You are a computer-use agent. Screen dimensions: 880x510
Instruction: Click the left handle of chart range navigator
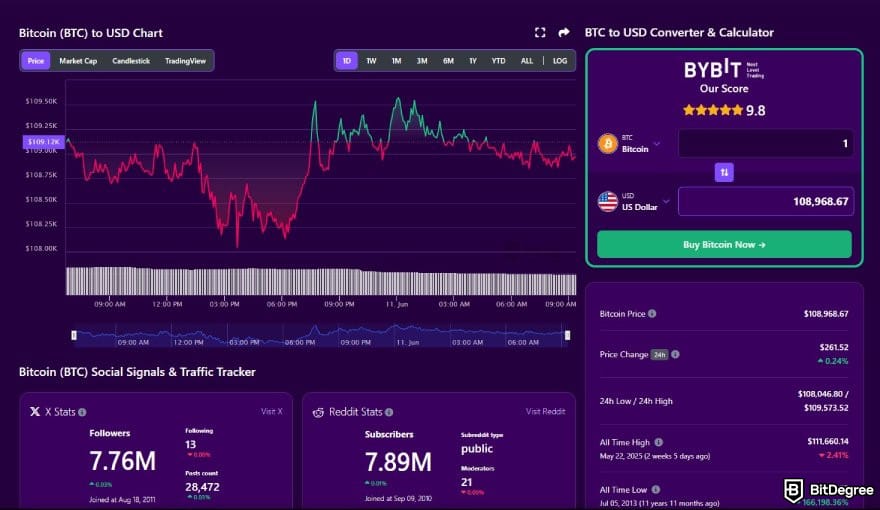[x=74, y=336]
